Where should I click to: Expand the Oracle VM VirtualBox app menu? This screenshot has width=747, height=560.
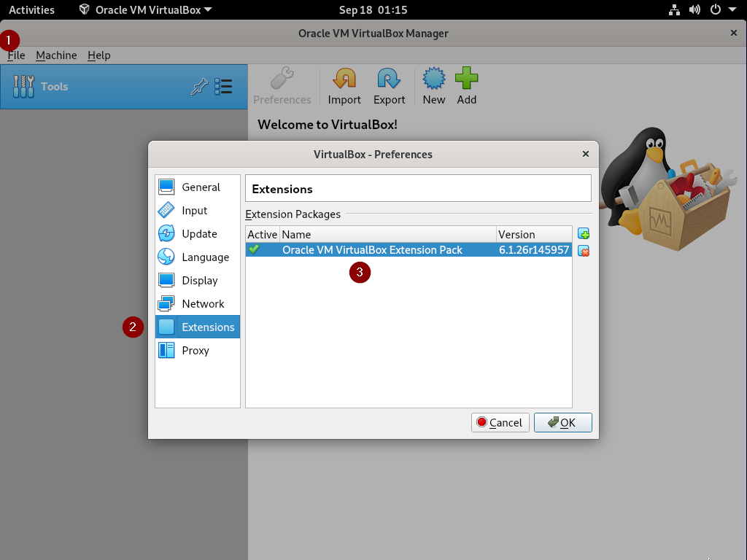tap(145, 10)
